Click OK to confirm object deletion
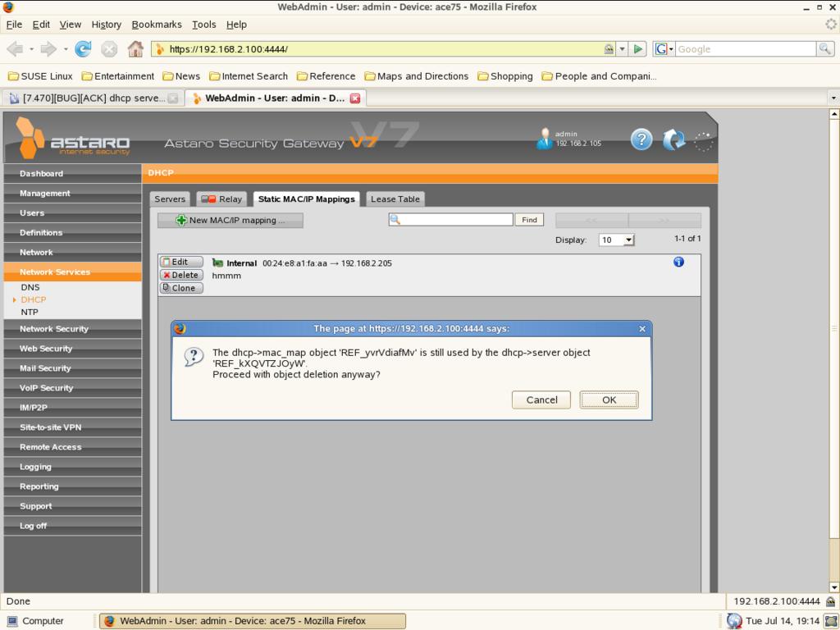The height and width of the screenshot is (630, 840). coord(609,400)
